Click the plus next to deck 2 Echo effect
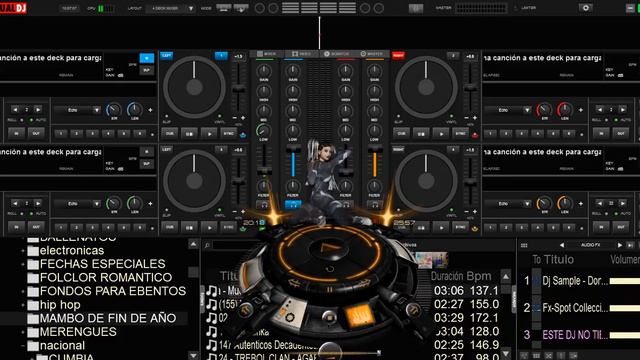This screenshot has width=640, height=360. pyautogui.click(x=580, y=110)
